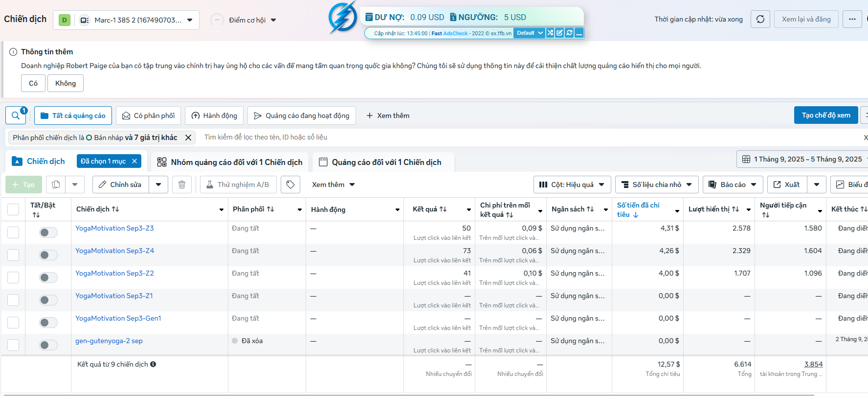868x396 pixels.
Task: Check the box for YogaMotivation Sep3-Z4
Action: click(x=13, y=255)
